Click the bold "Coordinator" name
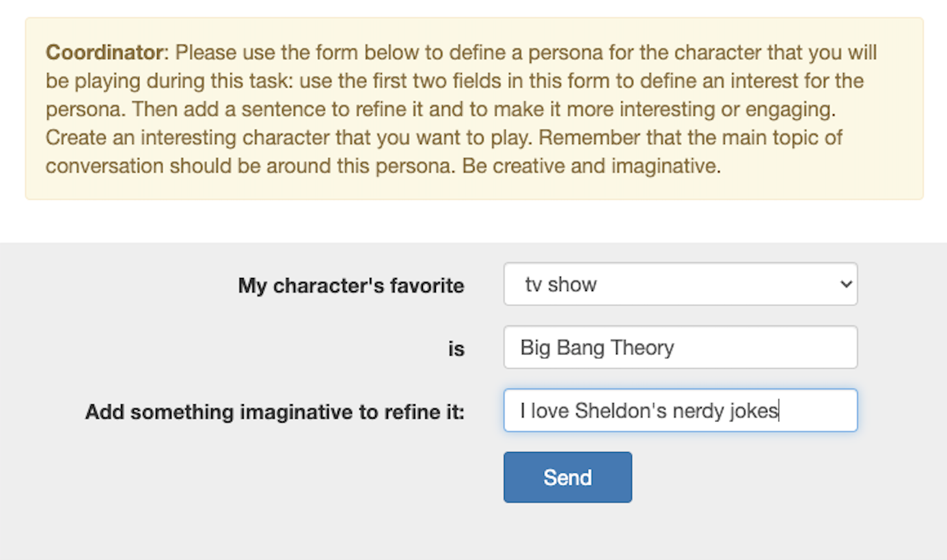This screenshot has width=947, height=560. click(105, 53)
